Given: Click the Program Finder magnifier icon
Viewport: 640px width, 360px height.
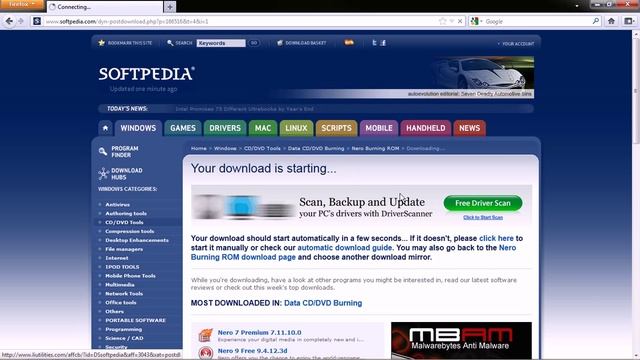Looking at the screenshot, I should coord(103,152).
